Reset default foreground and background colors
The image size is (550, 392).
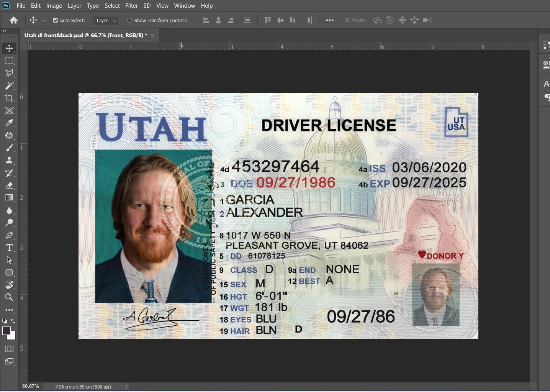pyautogui.click(x=4, y=321)
